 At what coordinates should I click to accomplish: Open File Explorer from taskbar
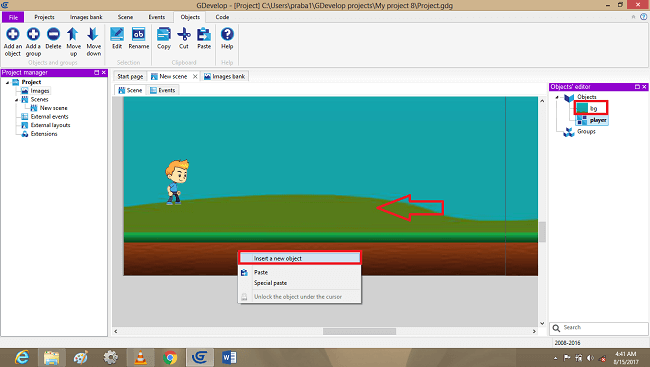(x=51, y=357)
